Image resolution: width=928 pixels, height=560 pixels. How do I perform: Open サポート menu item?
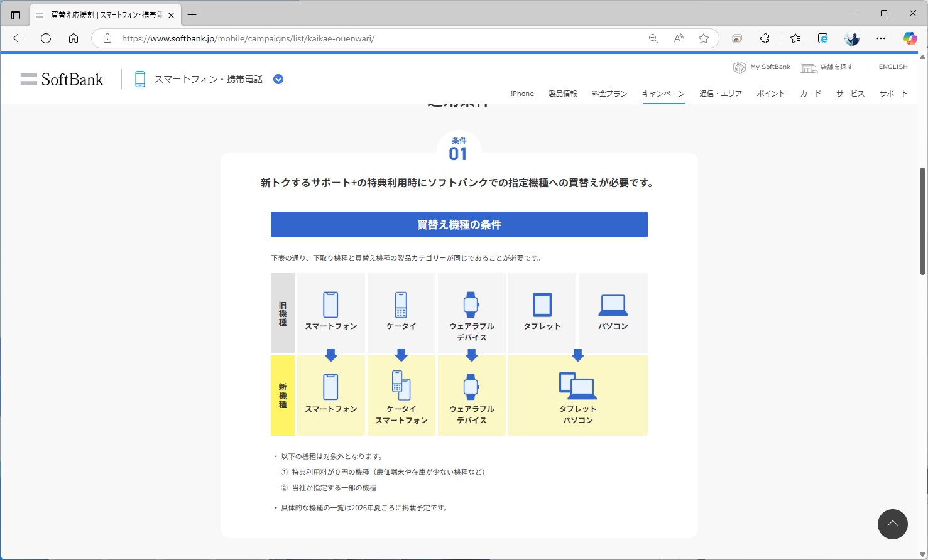tap(893, 94)
